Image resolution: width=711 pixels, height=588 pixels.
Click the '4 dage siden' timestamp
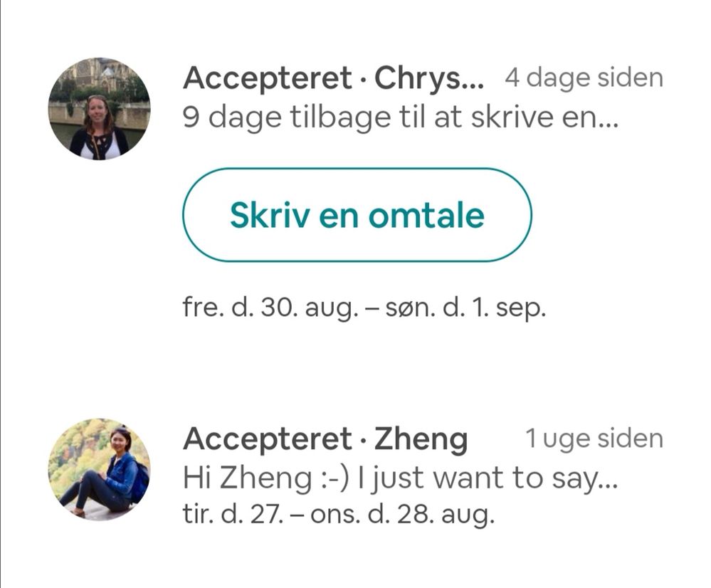(x=584, y=78)
